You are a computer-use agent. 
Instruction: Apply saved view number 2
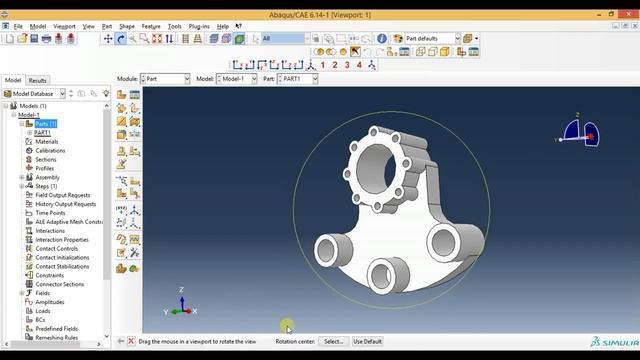point(335,65)
